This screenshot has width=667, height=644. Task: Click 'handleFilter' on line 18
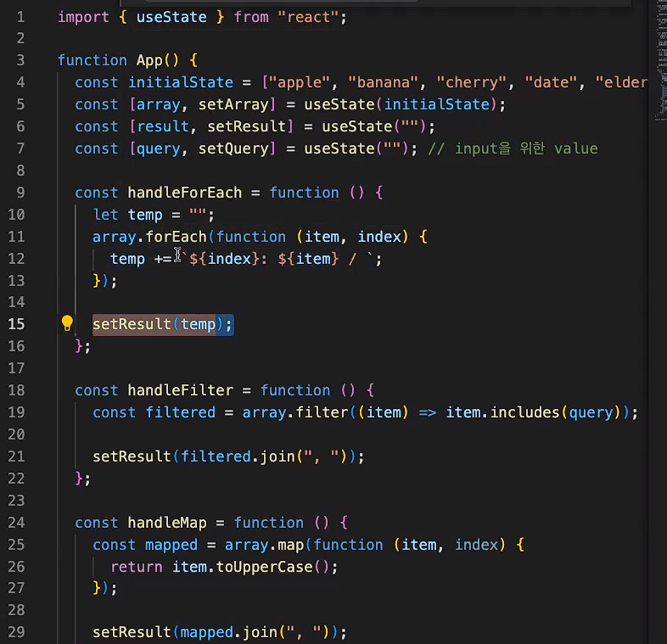point(181,390)
